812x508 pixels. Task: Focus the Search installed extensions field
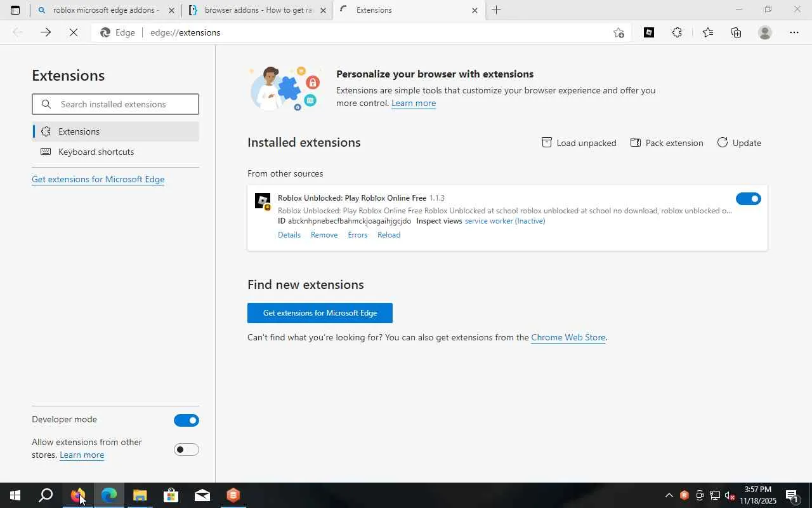tap(115, 104)
